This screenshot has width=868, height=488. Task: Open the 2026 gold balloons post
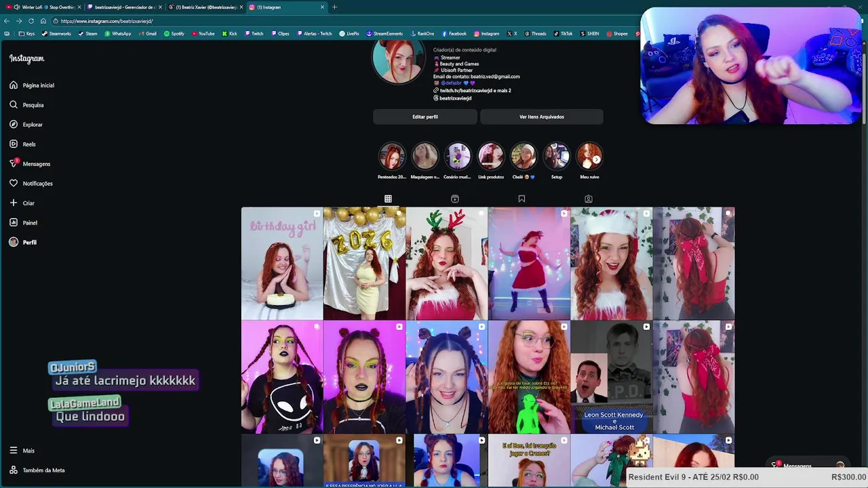pos(364,263)
